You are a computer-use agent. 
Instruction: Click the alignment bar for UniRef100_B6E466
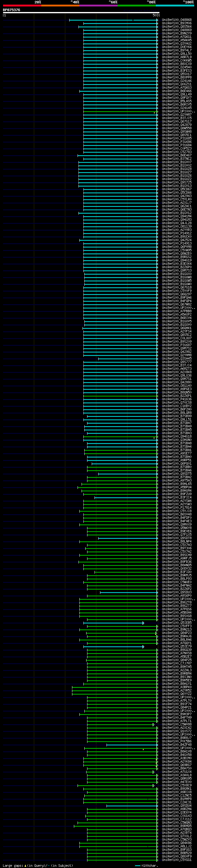tap(119, 91)
